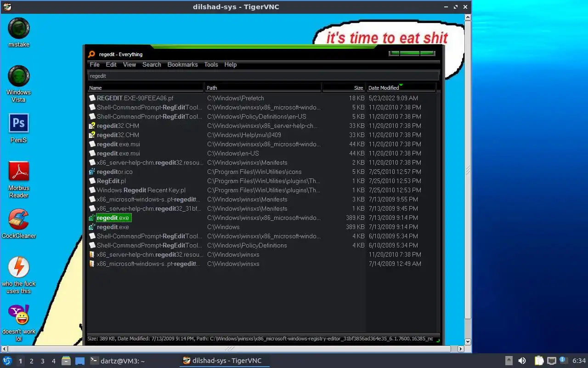Image resolution: width=588 pixels, height=368 pixels.
Task: Click the blue show-desktop icon on the taskbar
Action: (x=80, y=361)
